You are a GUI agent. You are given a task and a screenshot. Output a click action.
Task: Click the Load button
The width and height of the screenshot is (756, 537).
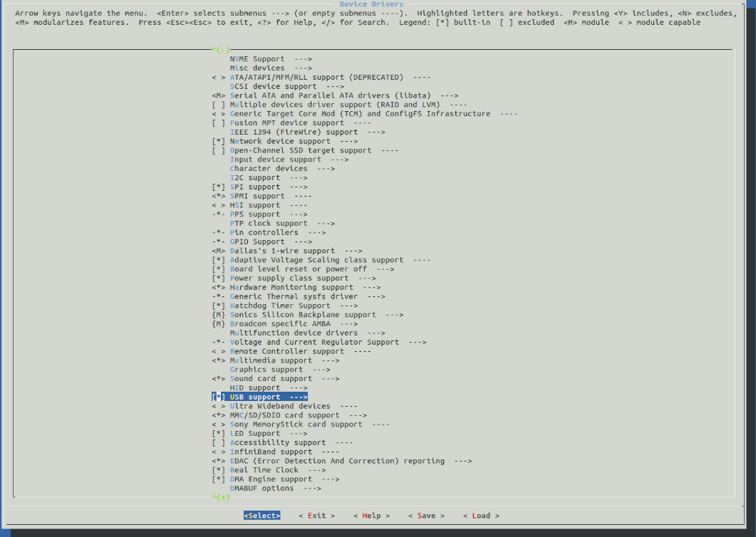click(481, 516)
